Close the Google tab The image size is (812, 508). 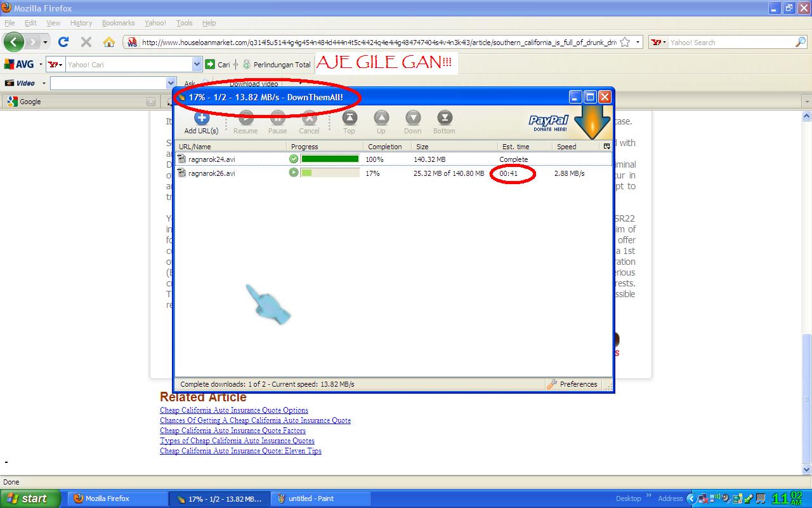point(150,102)
